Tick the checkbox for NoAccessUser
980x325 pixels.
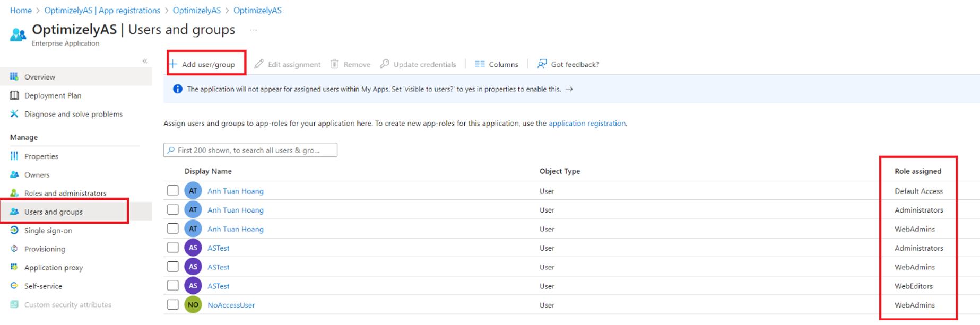click(x=173, y=305)
